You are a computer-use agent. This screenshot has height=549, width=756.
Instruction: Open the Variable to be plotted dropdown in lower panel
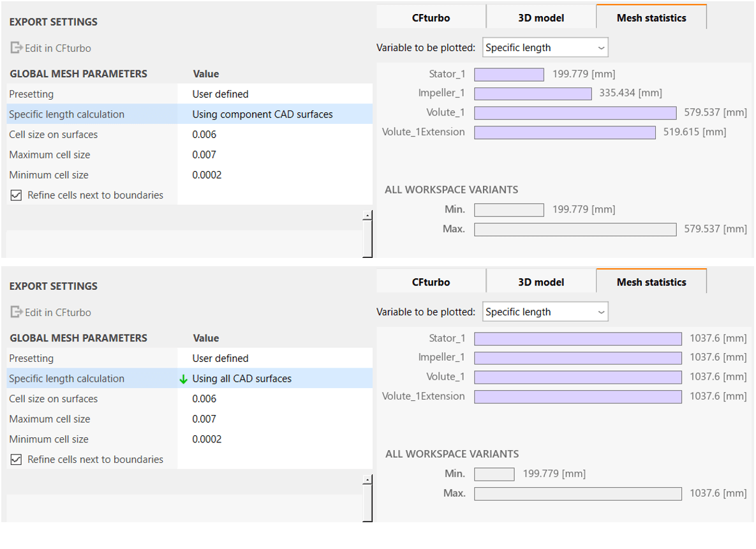(x=545, y=312)
